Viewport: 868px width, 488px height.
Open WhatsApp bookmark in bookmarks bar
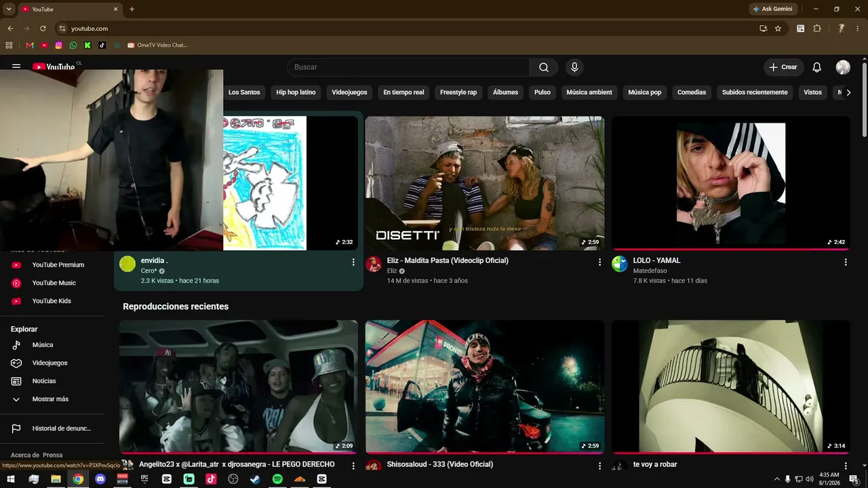[73, 45]
